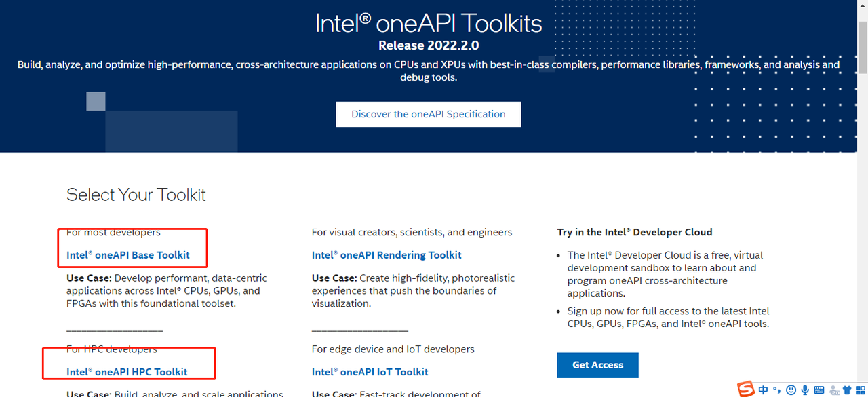Open the Intel oneAPI IoT Toolkit link

(x=370, y=372)
